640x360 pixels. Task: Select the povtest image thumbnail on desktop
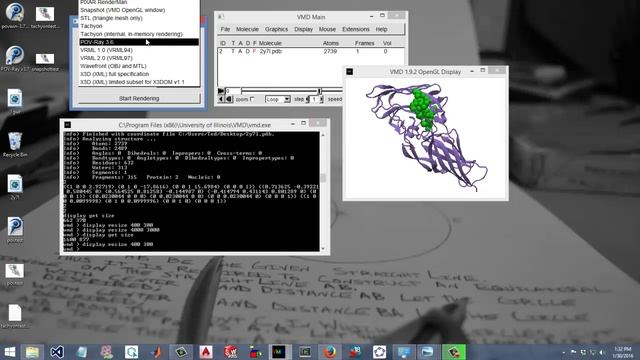pos(15,273)
